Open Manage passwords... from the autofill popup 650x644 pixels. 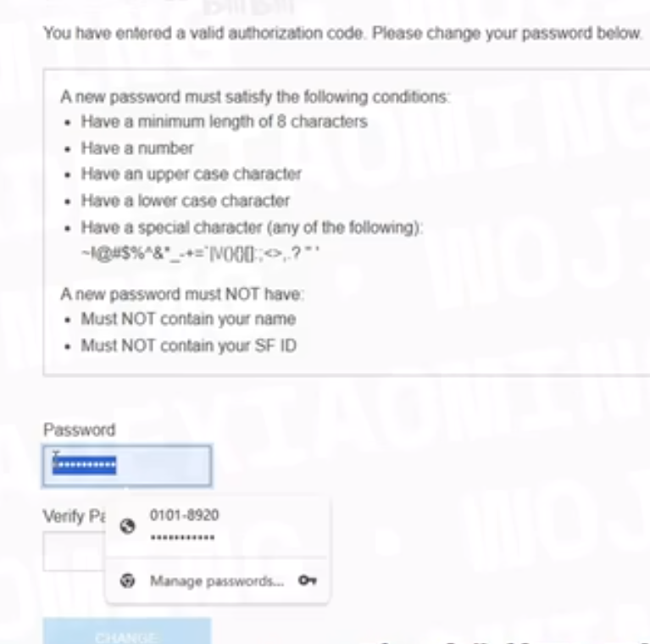[x=218, y=580]
